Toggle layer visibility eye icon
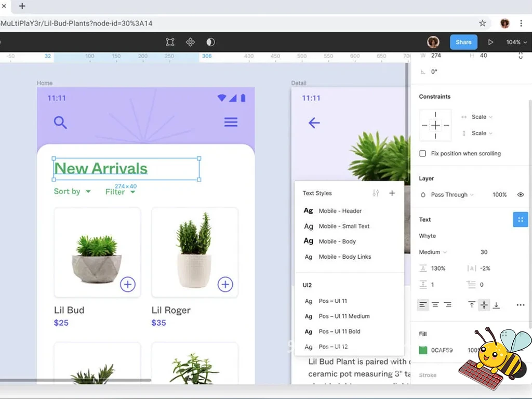Viewport: 532px width, 399px height. coord(520,195)
